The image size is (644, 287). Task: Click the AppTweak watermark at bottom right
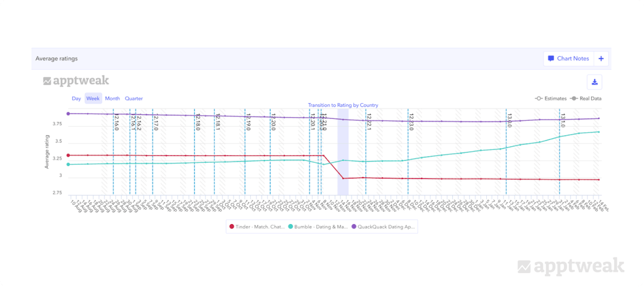[x=570, y=266]
